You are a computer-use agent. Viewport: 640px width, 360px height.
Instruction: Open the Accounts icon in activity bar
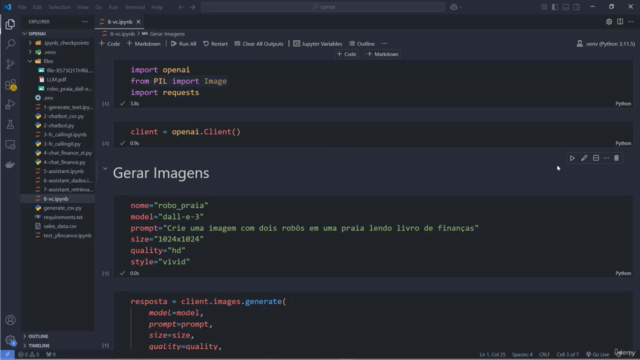click(x=10, y=320)
